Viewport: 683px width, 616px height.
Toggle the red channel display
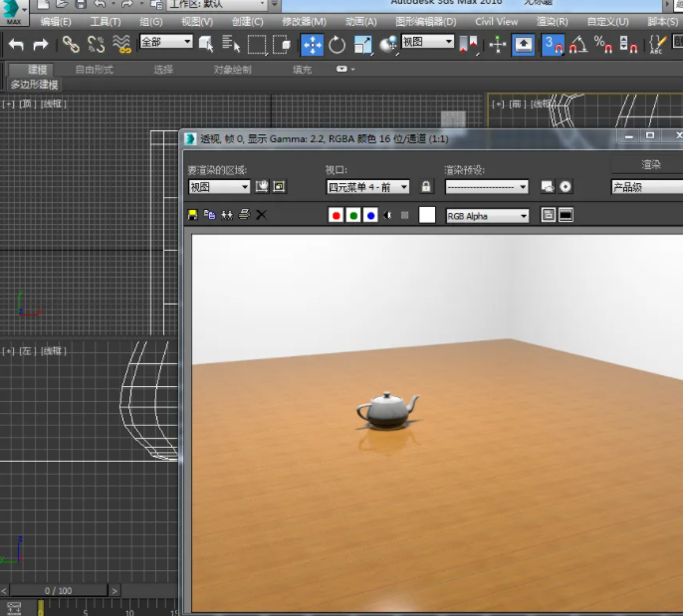click(x=336, y=215)
